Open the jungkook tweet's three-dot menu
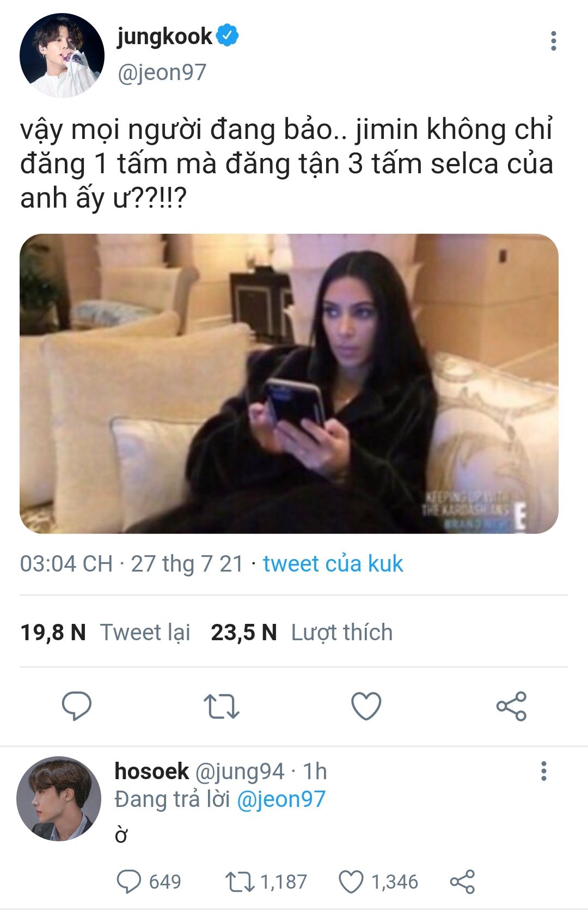Viewport: 588px width, 923px height. 553,41
